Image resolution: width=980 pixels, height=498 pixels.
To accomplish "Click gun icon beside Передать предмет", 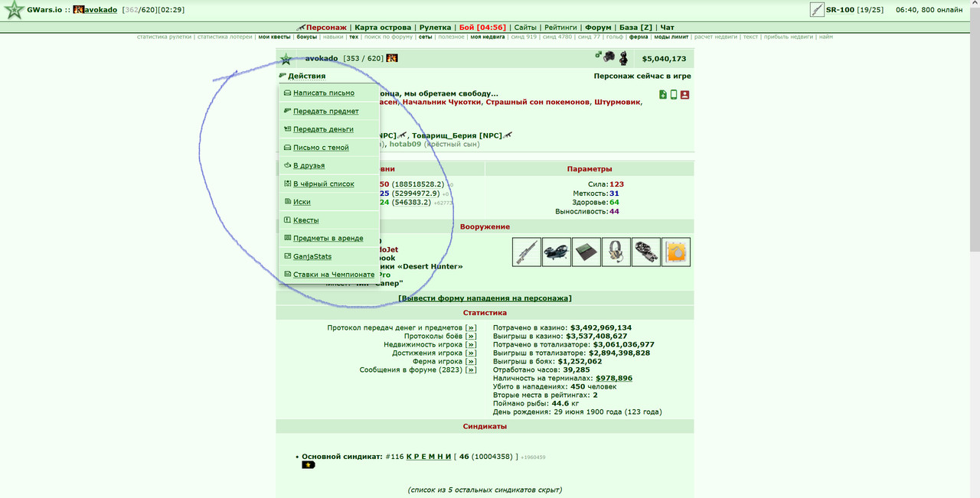I will pos(287,111).
